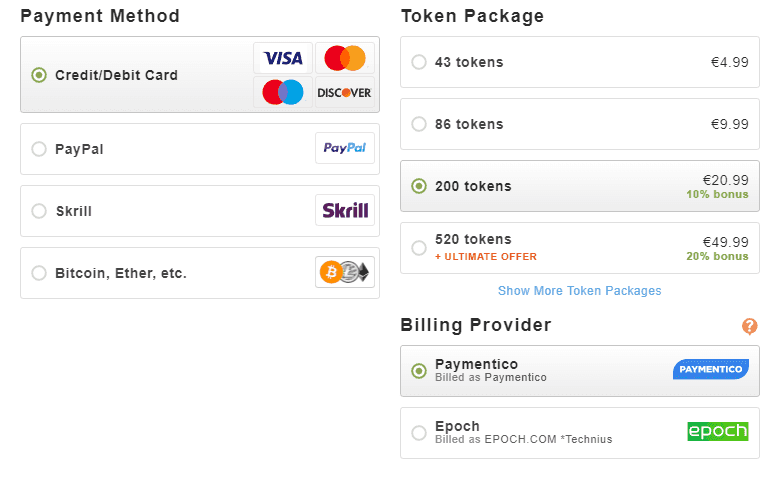Click the PayPal logo icon
This screenshot has width=780, height=477.
(345, 148)
